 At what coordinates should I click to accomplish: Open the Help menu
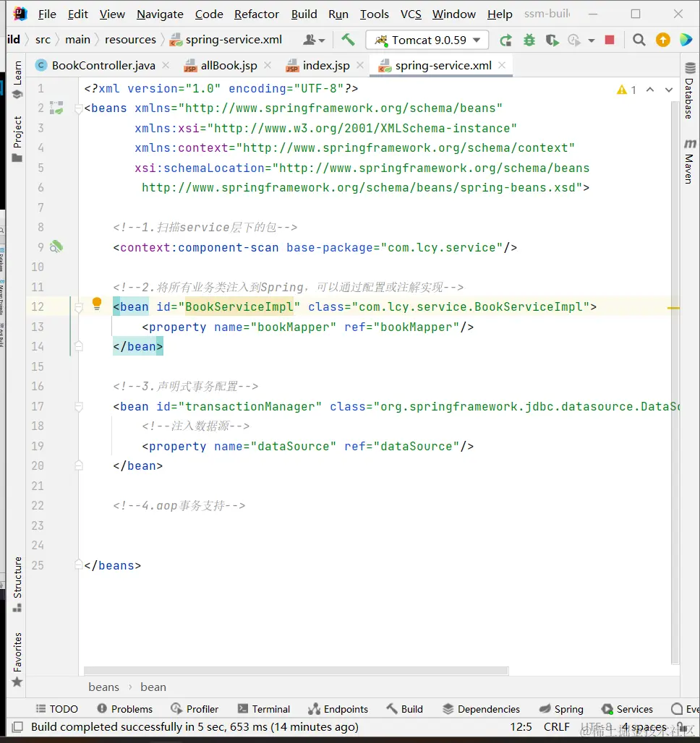coord(500,14)
